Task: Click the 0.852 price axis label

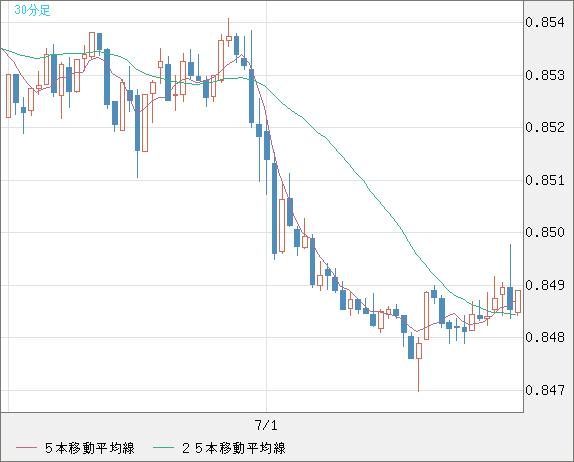Action: (x=545, y=127)
